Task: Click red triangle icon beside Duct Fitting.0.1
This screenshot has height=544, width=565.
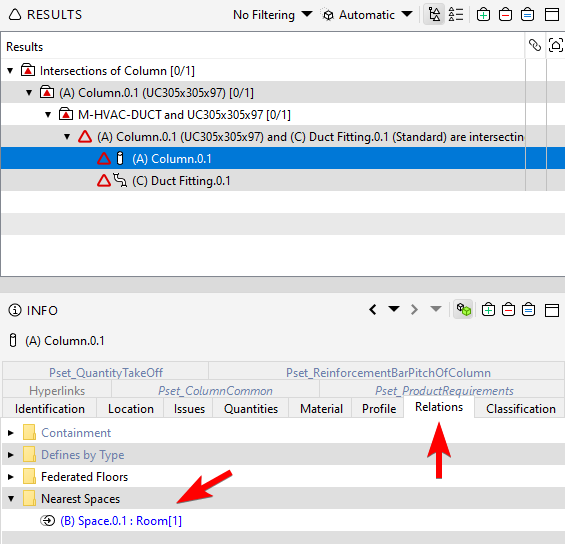Action: tap(104, 180)
